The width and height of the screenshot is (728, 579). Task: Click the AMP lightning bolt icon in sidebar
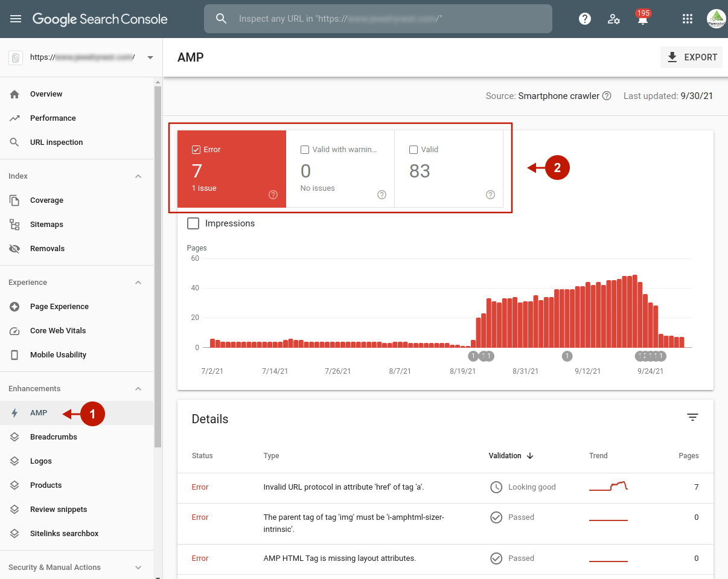(x=14, y=412)
